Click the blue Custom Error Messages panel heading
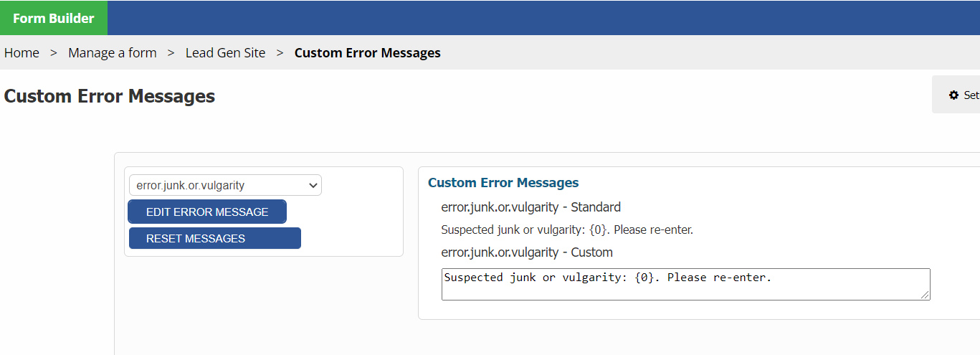 (x=503, y=183)
